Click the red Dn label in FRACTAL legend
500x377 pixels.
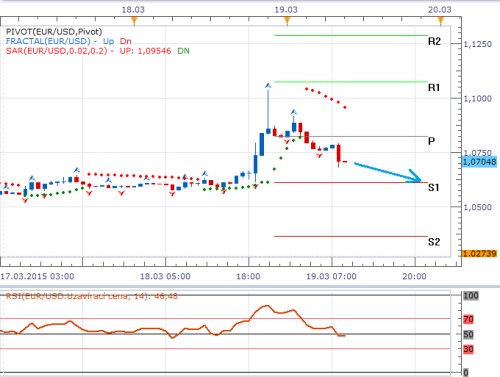coord(126,41)
